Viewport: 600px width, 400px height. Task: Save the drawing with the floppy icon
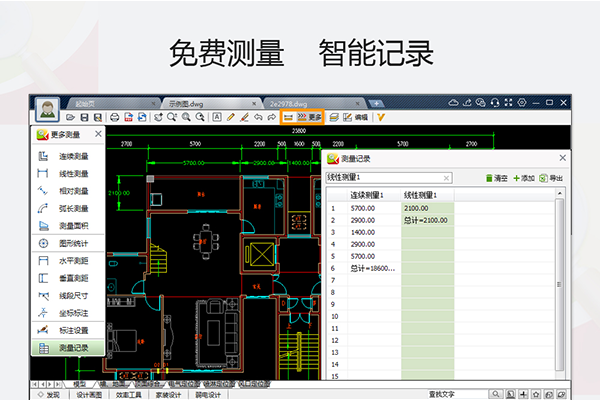point(84,117)
